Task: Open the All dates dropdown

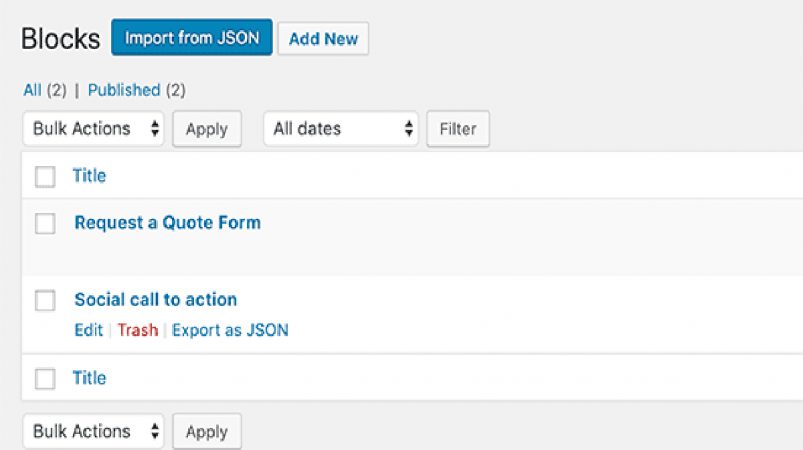Action: (341, 128)
